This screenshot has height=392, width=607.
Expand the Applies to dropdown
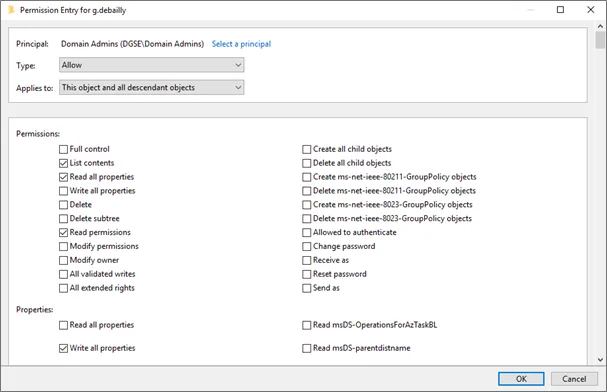pyautogui.click(x=151, y=87)
